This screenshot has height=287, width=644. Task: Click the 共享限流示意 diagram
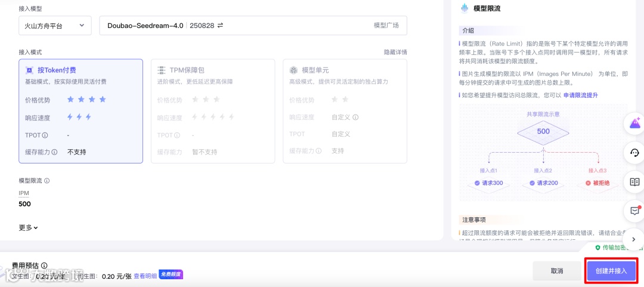point(543,152)
